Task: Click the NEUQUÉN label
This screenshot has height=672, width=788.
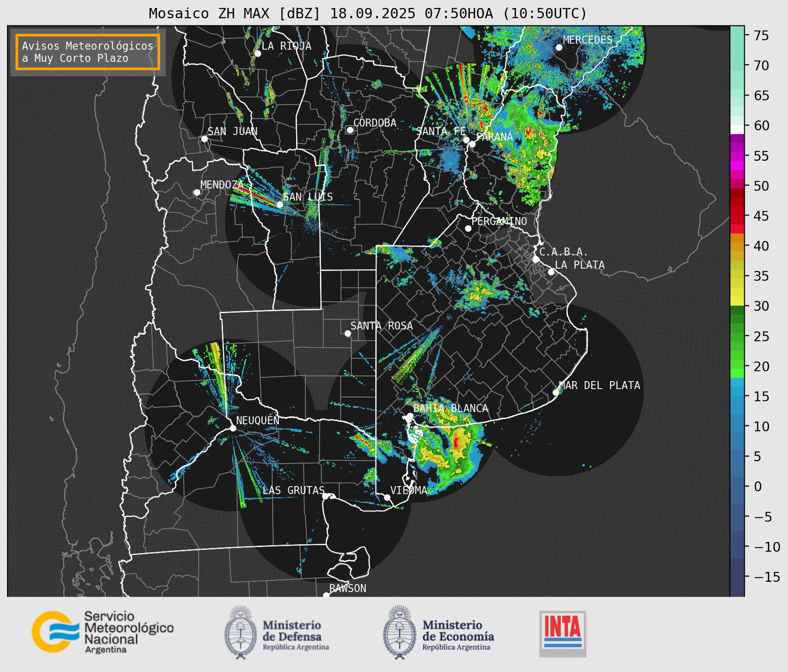Action: pyautogui.click(x=258, y=421)
